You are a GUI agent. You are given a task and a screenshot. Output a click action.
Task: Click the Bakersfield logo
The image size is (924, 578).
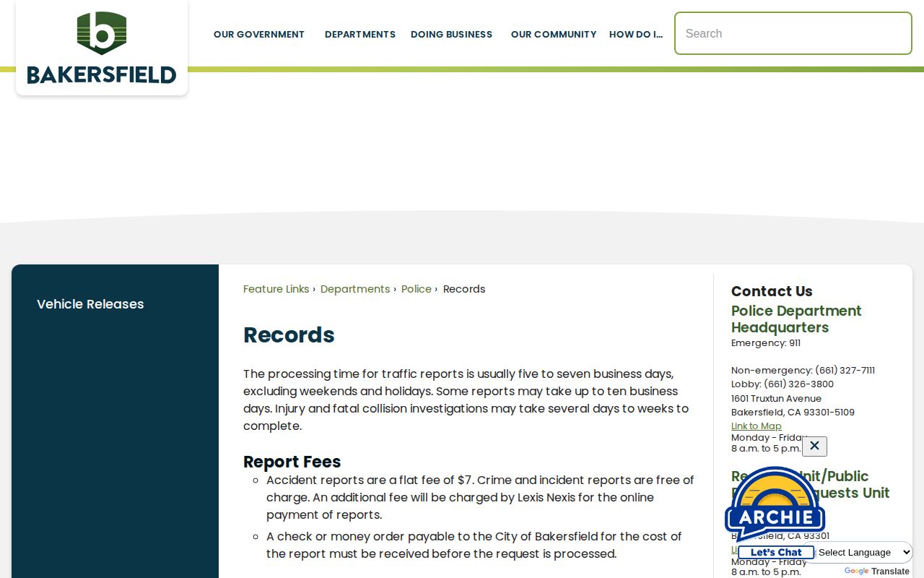click(x=102, y=48)
